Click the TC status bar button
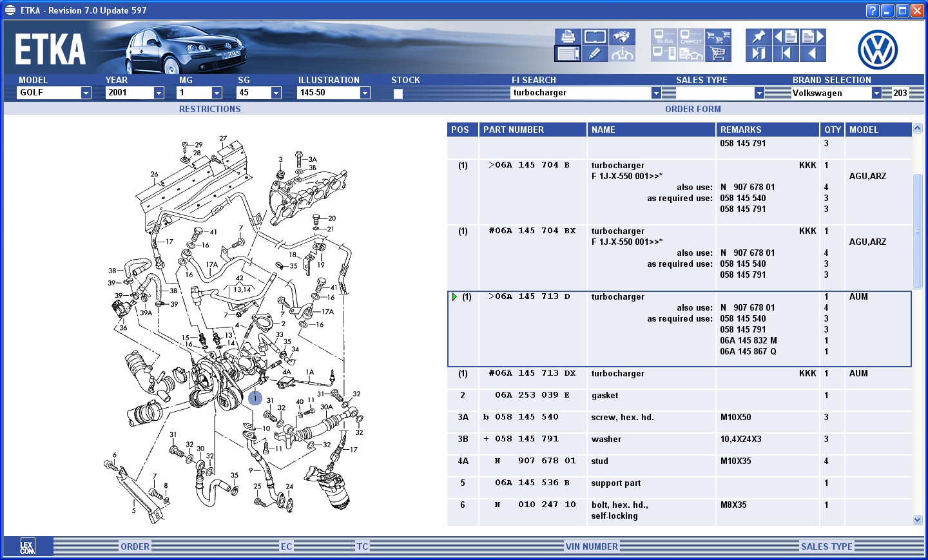This screenshot has width=928, height=560. [363, 546]
